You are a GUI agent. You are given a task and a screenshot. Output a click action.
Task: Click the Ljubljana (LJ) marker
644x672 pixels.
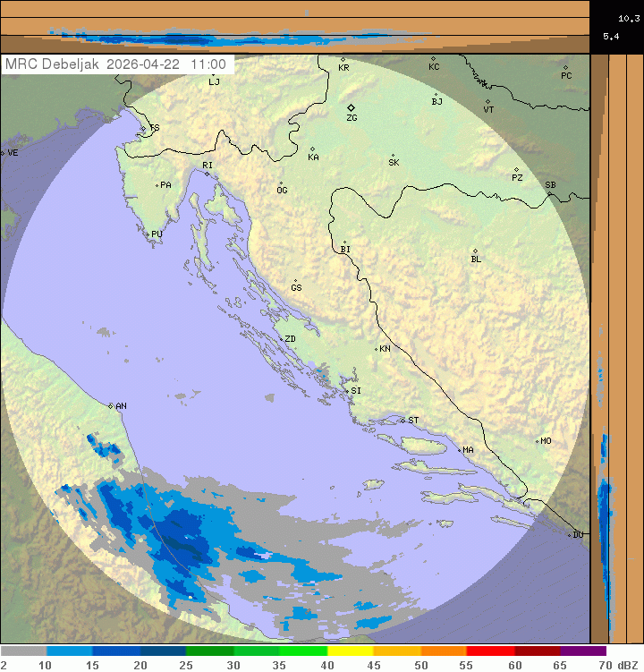(x=213, y=75)
